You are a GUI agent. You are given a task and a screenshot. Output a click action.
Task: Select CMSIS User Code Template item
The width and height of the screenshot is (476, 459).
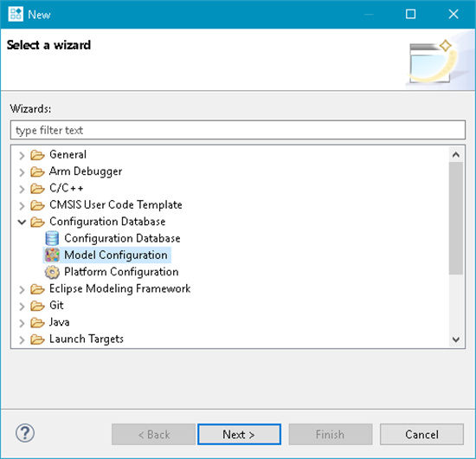click(x=116, y=204)
